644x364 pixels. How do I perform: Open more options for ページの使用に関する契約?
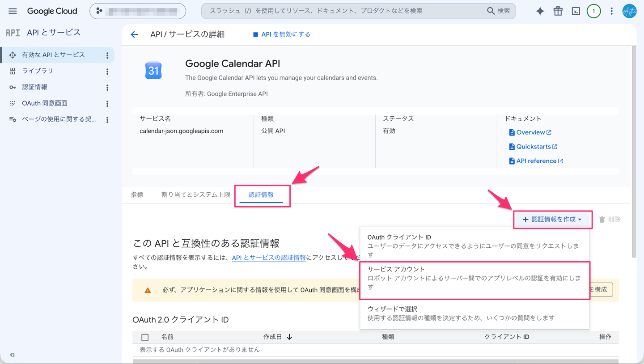point(107,120)
